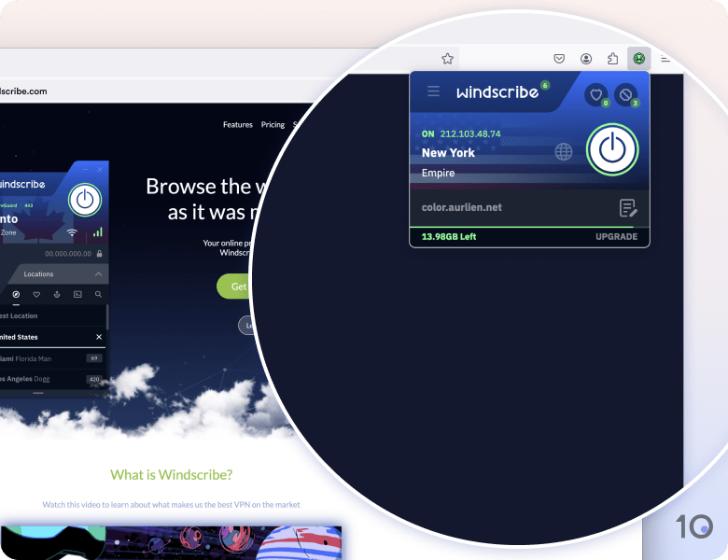Click the What is Windscribe? heading
The width and height of the screenshot is (728, 560).
tap(172, 474)
